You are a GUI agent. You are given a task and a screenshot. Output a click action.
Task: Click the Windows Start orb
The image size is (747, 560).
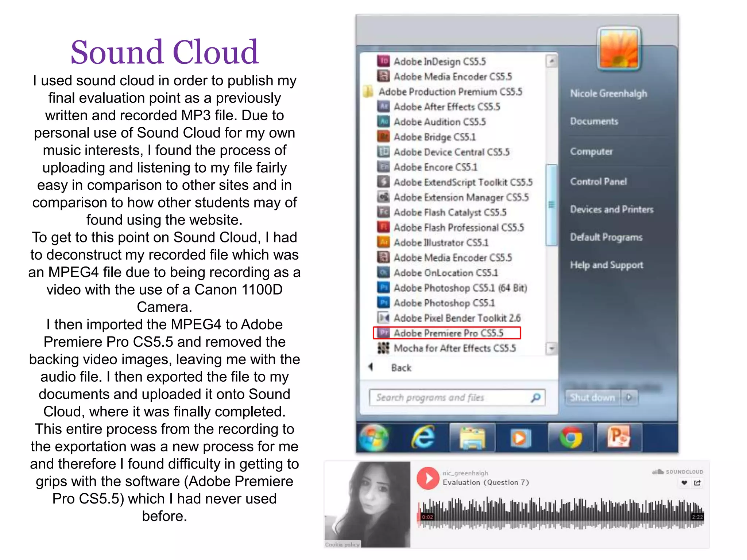point(374,437)
